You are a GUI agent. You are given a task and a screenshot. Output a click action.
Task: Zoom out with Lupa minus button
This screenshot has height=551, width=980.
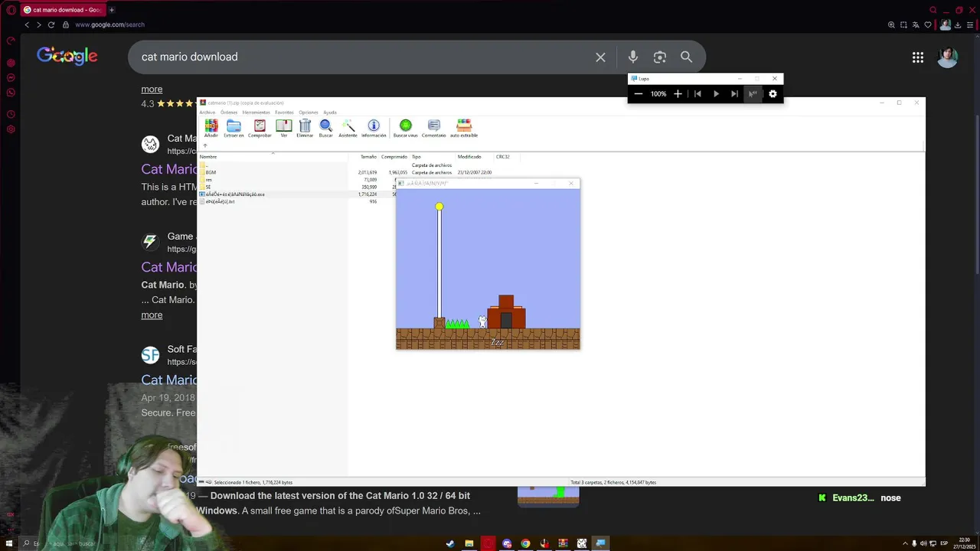pyautogui.click(x=639, y=94)
